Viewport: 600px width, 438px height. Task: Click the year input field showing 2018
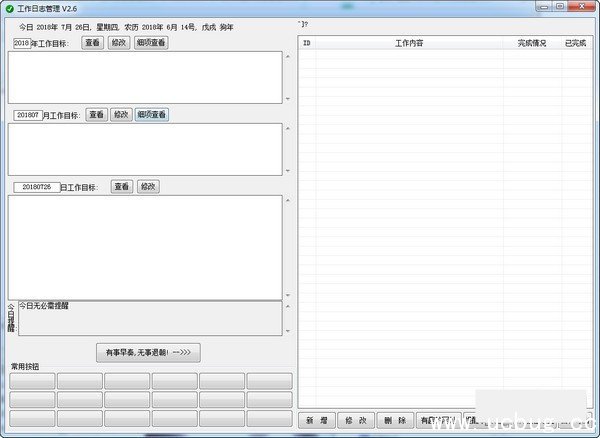coord(22,43)
